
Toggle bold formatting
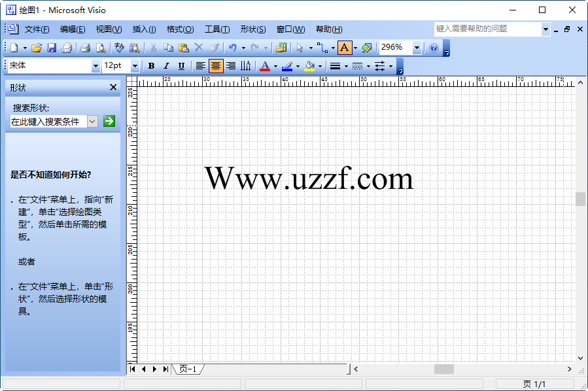pos(151,65)
